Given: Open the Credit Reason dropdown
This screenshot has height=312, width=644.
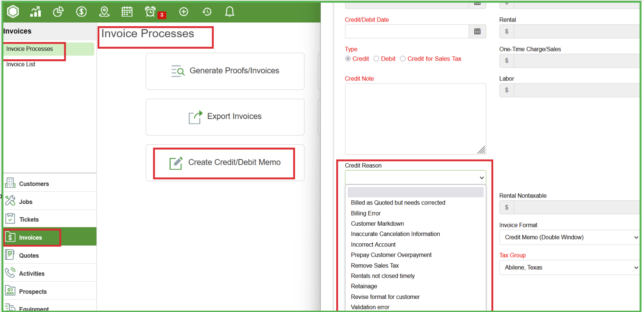Looking at the screenshot, I should (416, 177).
